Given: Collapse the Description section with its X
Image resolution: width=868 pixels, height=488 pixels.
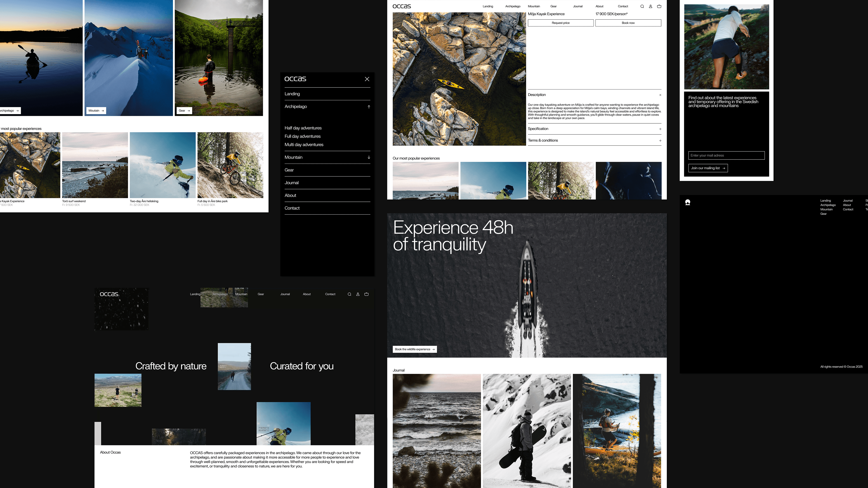Looking at the screenshot, I should (660, 95).
